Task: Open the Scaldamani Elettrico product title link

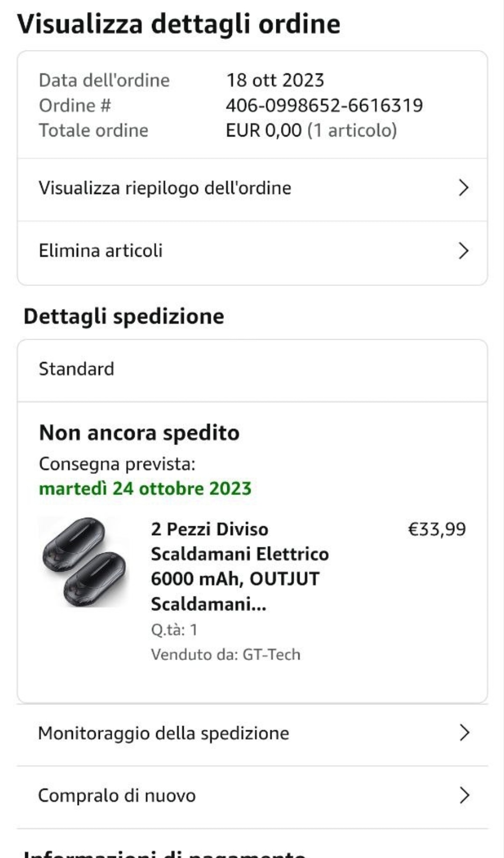Action: tap(239, 567)
